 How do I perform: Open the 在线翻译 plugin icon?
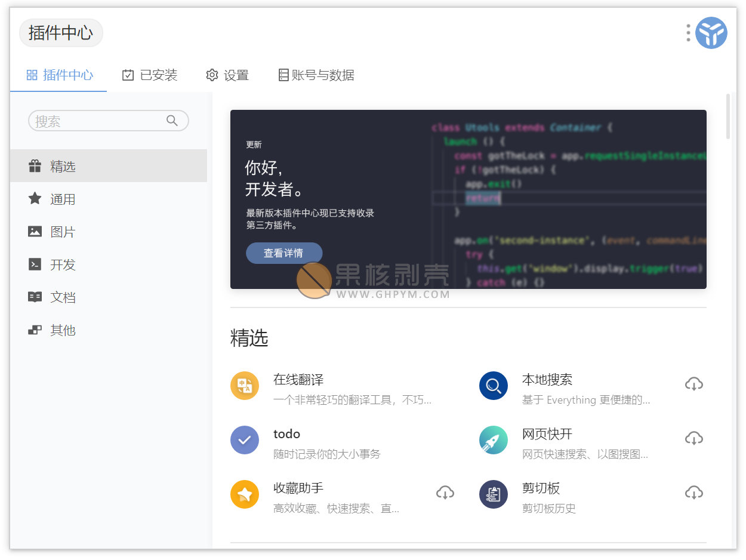point(245,386)
